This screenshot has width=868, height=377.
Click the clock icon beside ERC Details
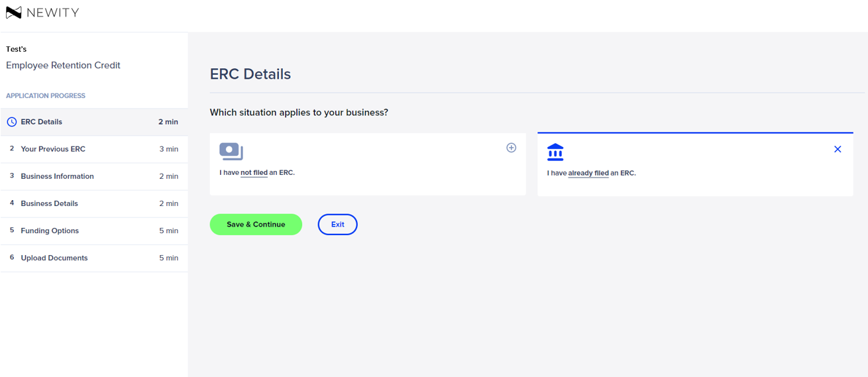click(x=12, y=122)
